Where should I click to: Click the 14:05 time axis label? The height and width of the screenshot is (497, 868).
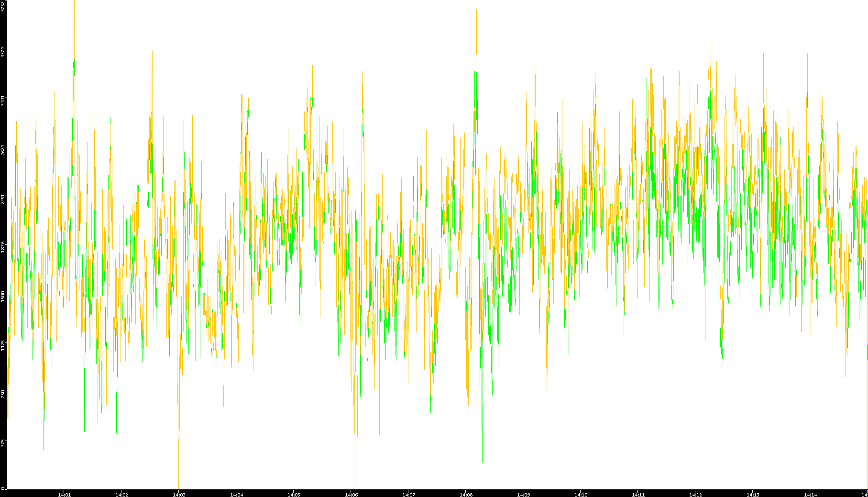pos(294,495)
